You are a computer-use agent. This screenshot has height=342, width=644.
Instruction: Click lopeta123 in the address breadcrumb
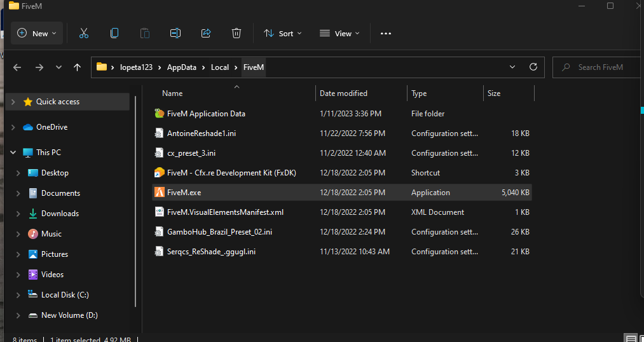(x=136, y=67)
